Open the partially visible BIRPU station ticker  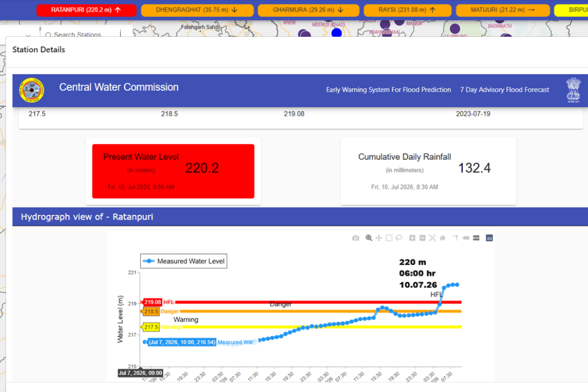click(x=571, y=10)
